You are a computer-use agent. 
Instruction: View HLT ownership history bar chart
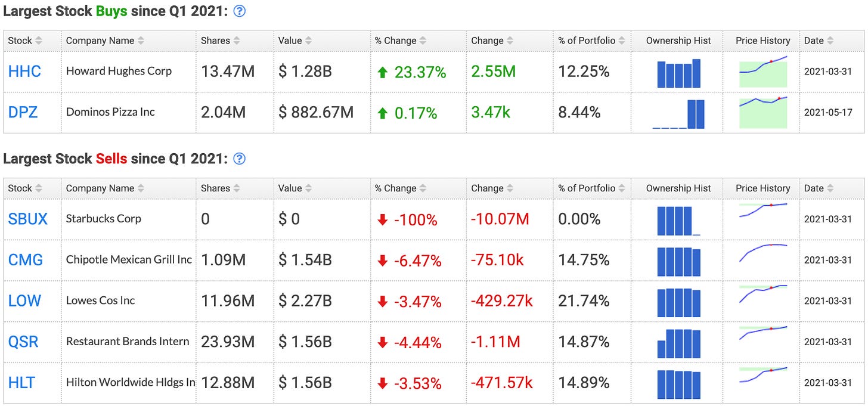pyautogui.click(x=678, y=384)
